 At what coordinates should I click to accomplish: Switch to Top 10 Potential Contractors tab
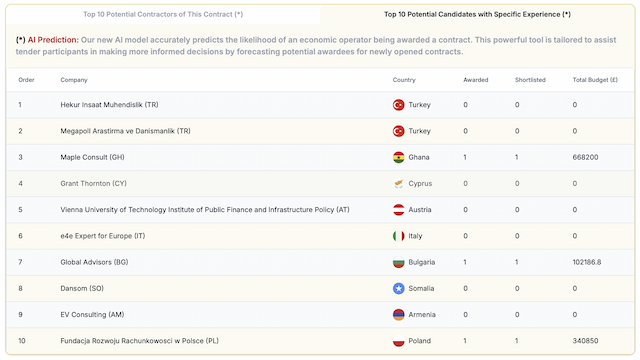pyautogui.click(x=163, y=14)
